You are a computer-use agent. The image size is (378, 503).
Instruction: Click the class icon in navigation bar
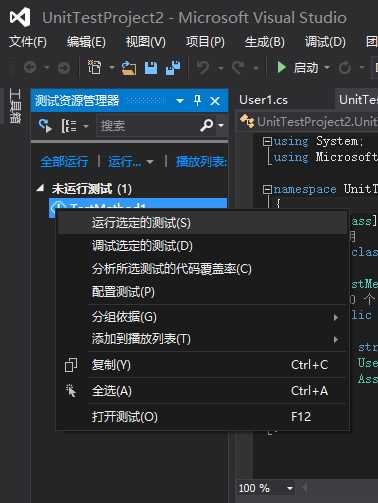click(x=247, y=121)
